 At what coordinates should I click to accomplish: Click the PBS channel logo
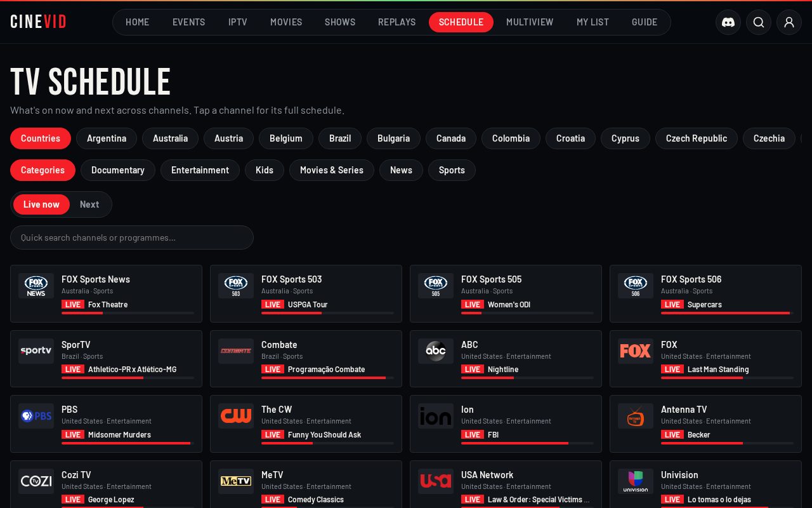(x=36, y=416)
